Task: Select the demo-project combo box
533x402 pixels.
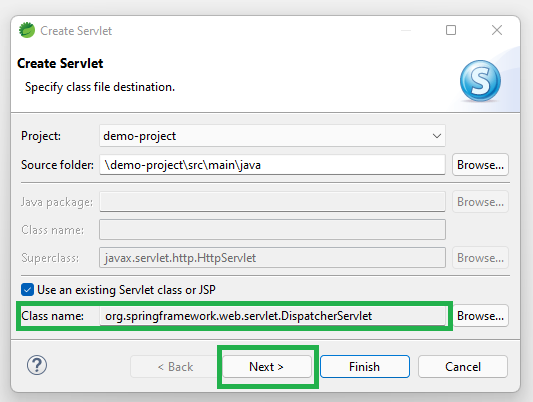Action: (x=272, y=136)
